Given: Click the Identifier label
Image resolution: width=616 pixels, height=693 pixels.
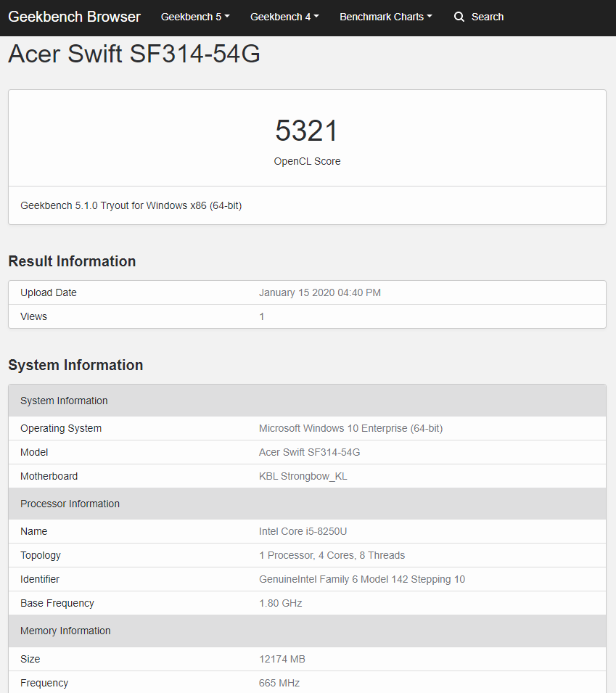Looking at the screenshot, I should [40, 579].
